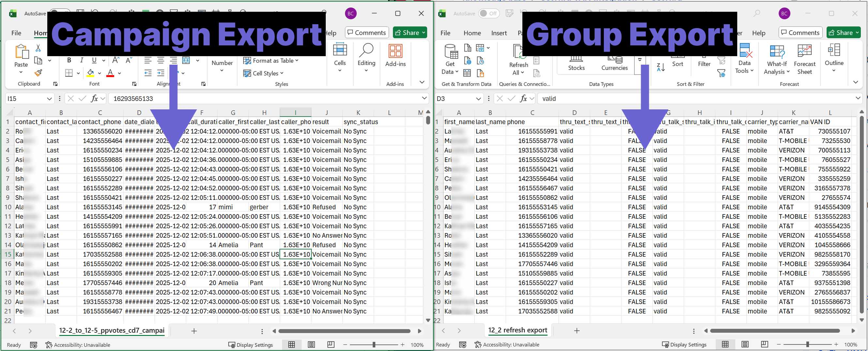
Task: Open the Add-ins pane in Campaign Export
Action: pyautogui.click(x=395, y=56)
